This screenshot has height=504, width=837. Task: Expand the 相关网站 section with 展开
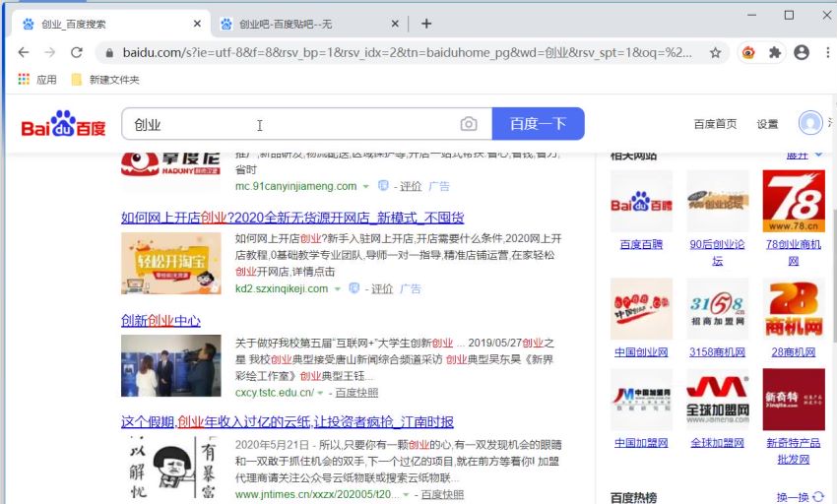804,155
